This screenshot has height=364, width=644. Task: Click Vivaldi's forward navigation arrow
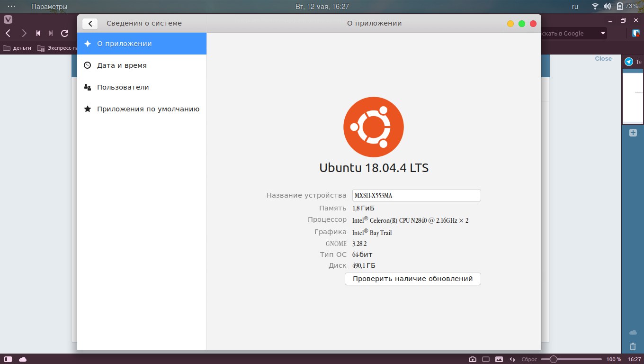(24, 33)
